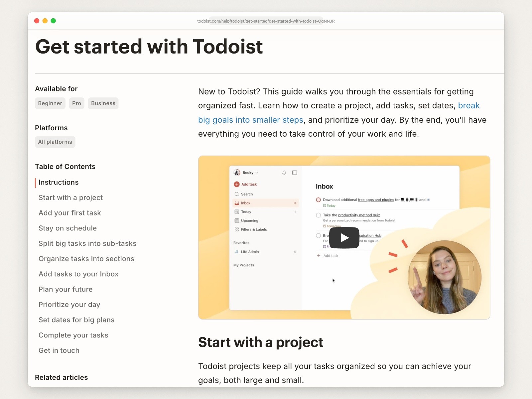Screen dimensions: 532x399
Task: Click the Inbox tray icon in video sidebar
Action: [x=237, y=203]
